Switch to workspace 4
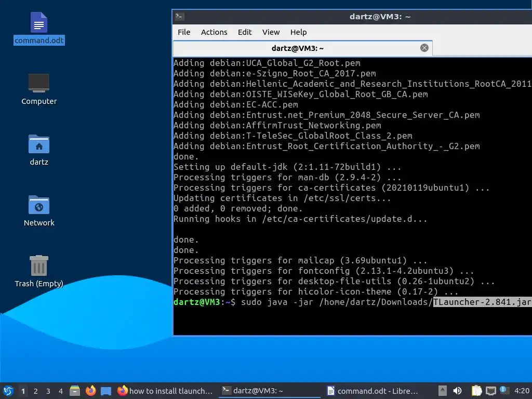This screenshot has height=399, width=532. tap(60, 391)
